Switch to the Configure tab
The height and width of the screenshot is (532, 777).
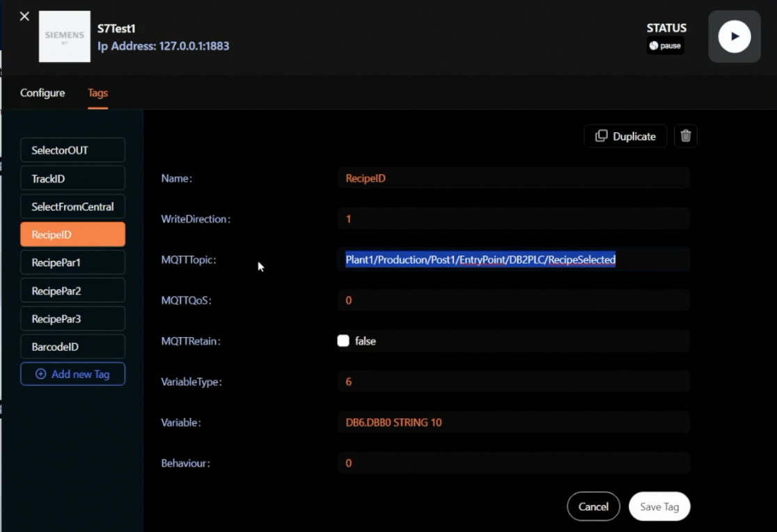point(42,93)
